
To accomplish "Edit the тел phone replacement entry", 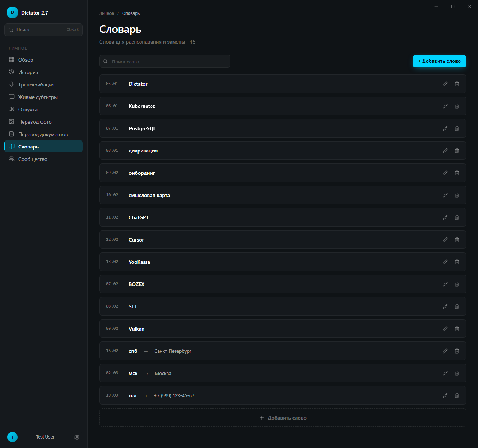I will (x=445, y=395).
